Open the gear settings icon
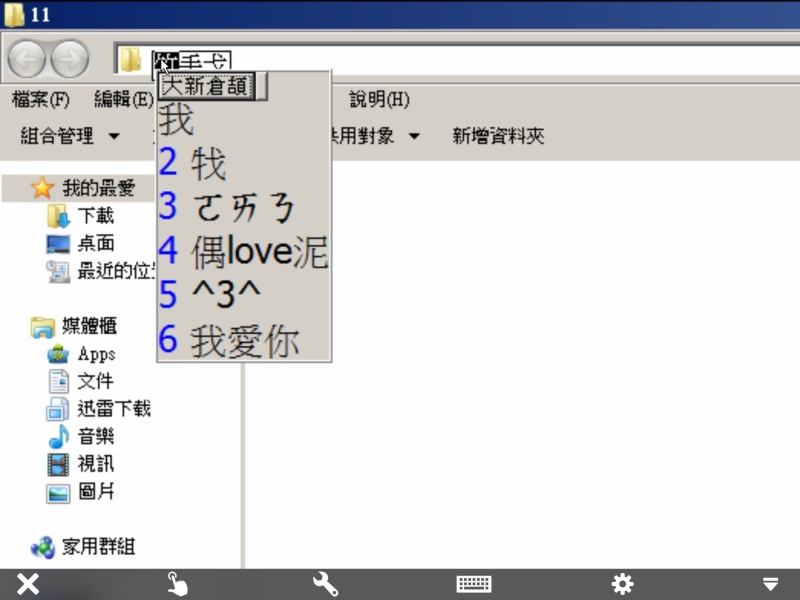 [x=622, y=584]
